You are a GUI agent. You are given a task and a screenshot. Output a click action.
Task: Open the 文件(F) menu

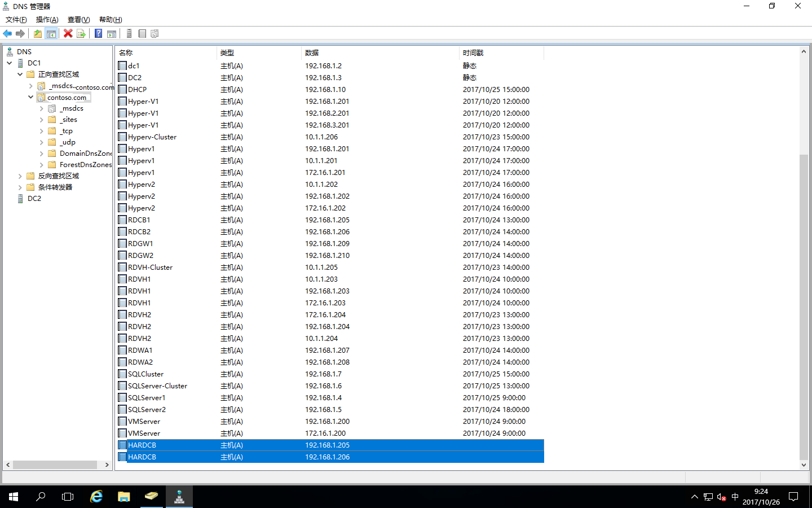pos(16,20)
